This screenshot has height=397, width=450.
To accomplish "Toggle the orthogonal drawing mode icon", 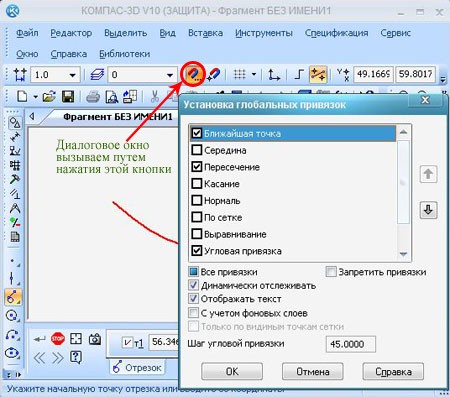I will click(x=299, y=74).
